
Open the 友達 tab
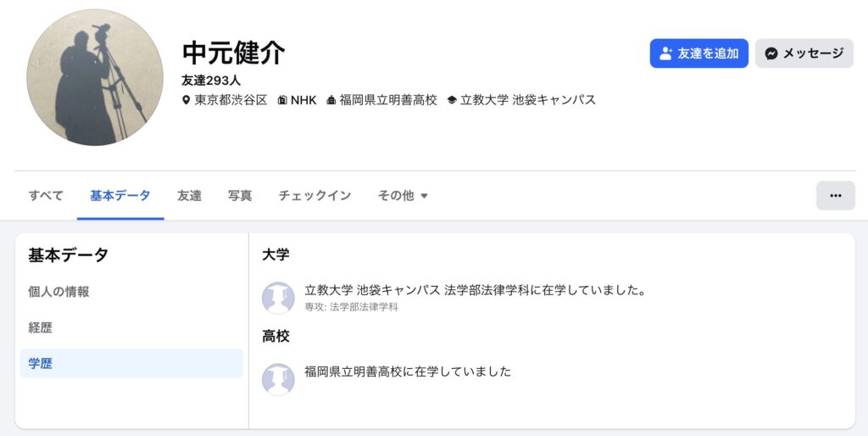189,196
